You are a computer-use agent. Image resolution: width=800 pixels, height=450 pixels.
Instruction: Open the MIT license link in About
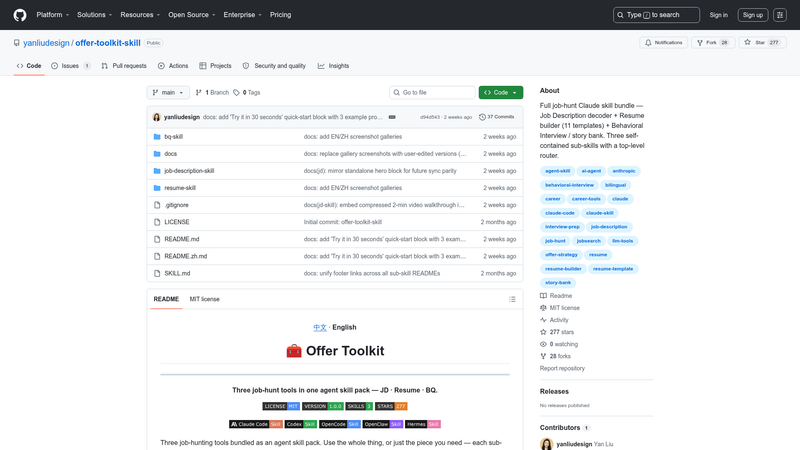coord(560,308)
